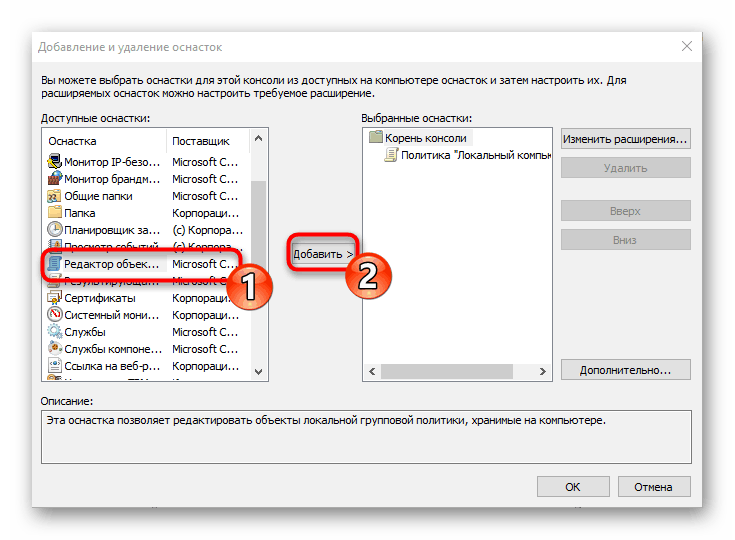Viewport: 735px width, 540px height.
Task: Click the Удалить button
Action: [625, 168]
